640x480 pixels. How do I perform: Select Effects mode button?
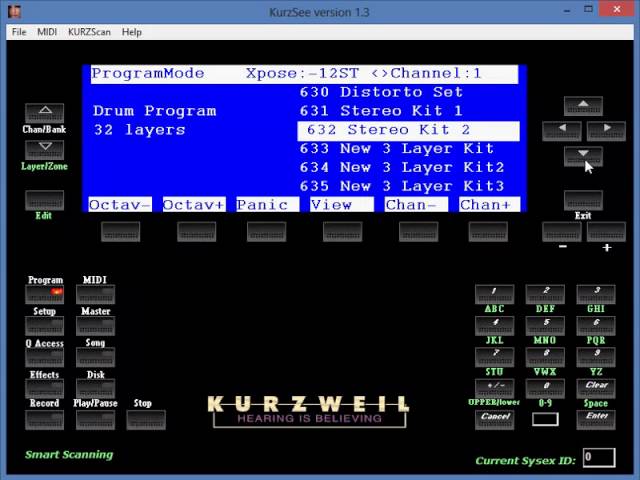click(x=44, y=388)
